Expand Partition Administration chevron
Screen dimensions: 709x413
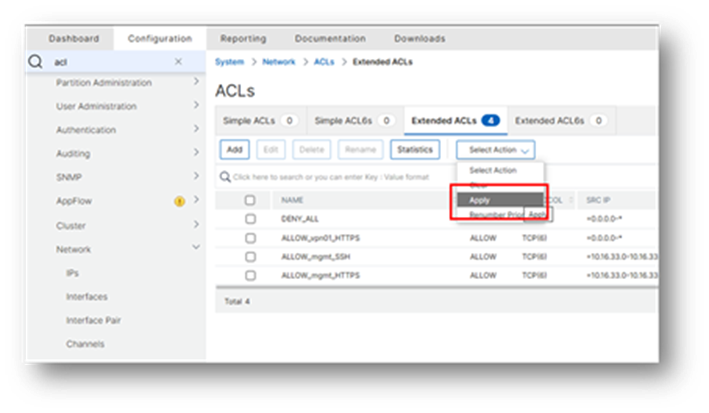coord(196,81)
